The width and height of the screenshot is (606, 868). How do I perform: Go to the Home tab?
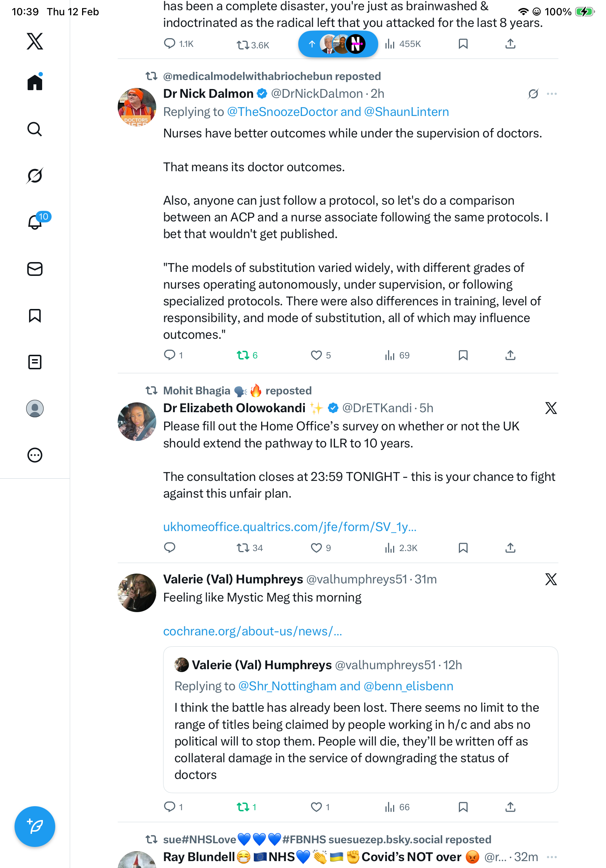click(35, 83)
